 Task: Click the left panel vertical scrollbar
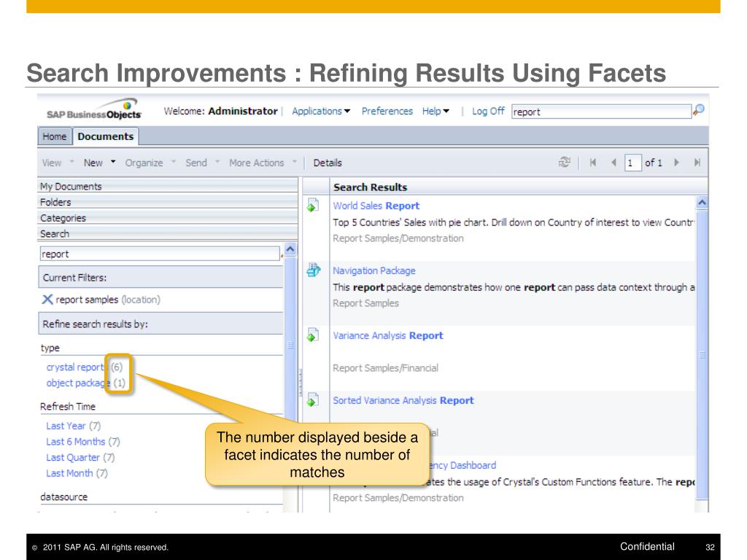[290, 345]
